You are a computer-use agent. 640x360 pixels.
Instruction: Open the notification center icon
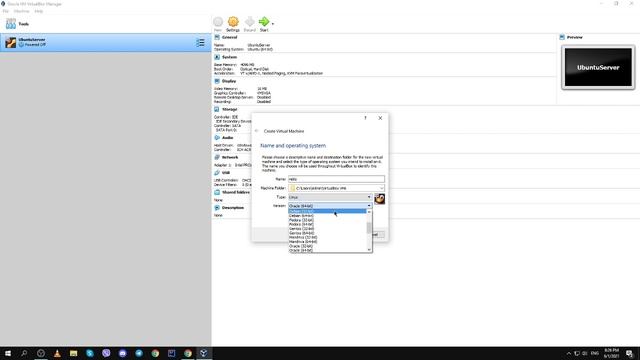[629, 353]
